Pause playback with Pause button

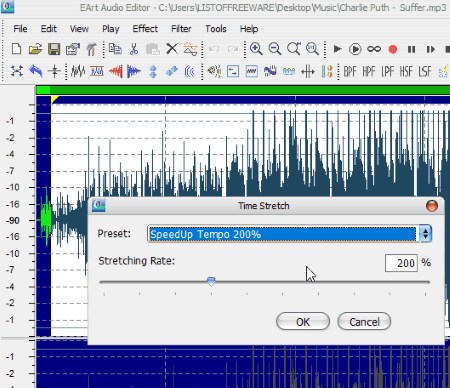(x=411, y=49)
